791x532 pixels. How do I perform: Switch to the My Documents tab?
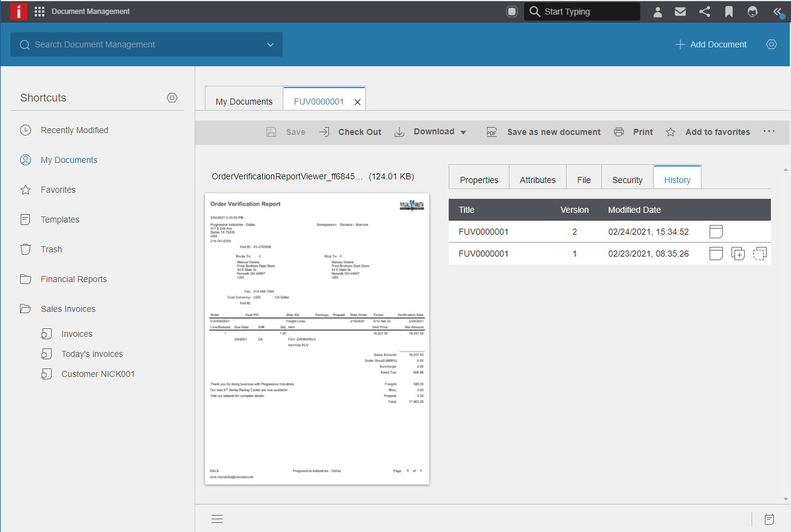[x=244, y=102]
